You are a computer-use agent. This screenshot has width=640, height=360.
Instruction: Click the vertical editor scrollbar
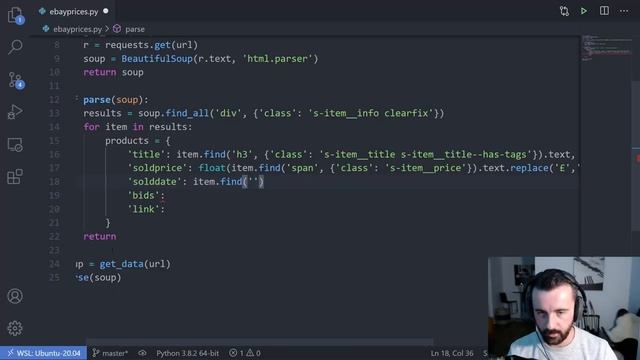tap(636, 155)
